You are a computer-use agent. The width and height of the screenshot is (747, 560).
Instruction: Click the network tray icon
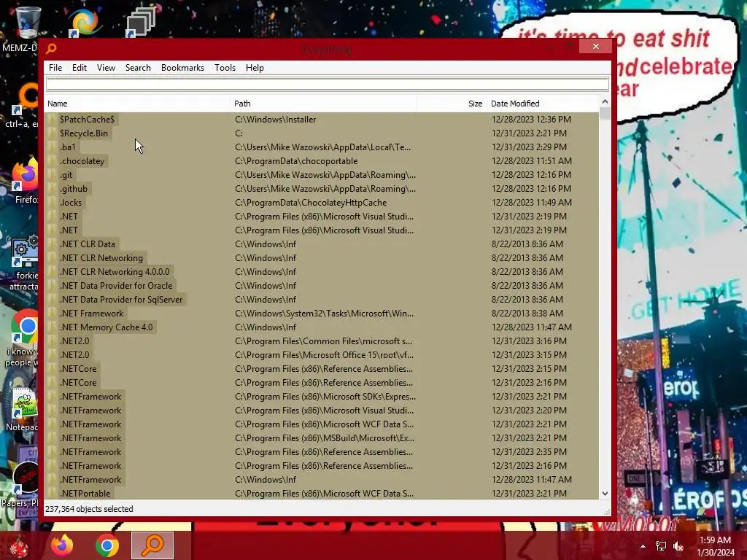(x=661, y=546)
